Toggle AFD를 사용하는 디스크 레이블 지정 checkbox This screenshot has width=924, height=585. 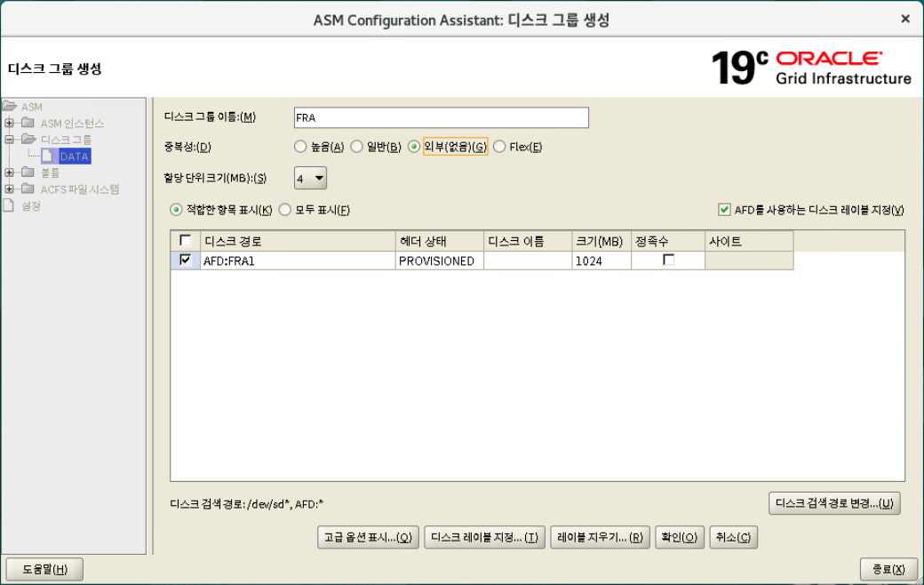tap(724, 209)
